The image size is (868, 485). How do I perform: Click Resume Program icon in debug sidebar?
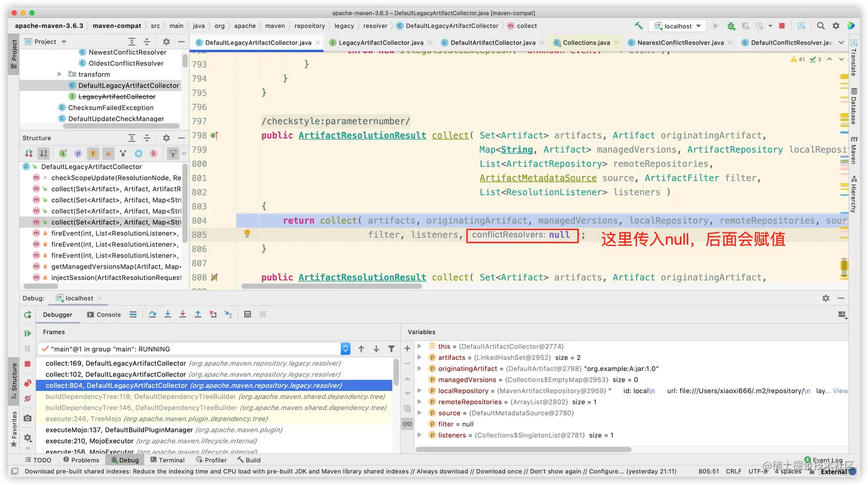pyautogui.click(x=28, y=333)
